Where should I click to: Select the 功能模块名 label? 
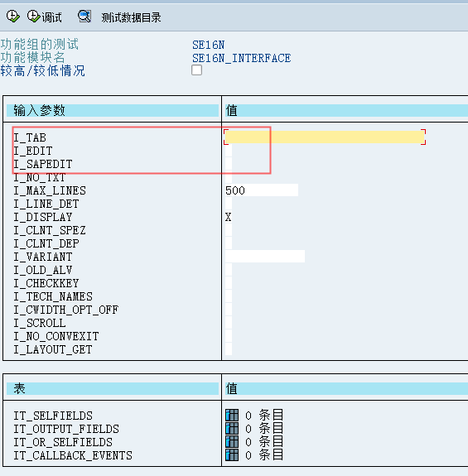point(33,57)
